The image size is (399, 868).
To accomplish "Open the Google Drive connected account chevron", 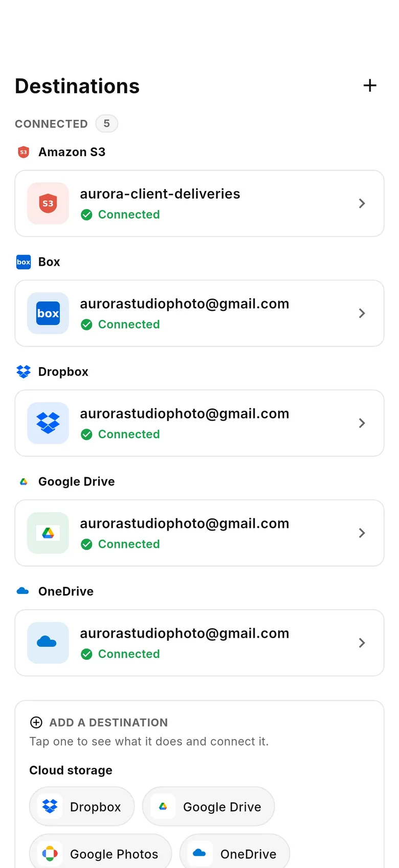I will click(362, 533).
